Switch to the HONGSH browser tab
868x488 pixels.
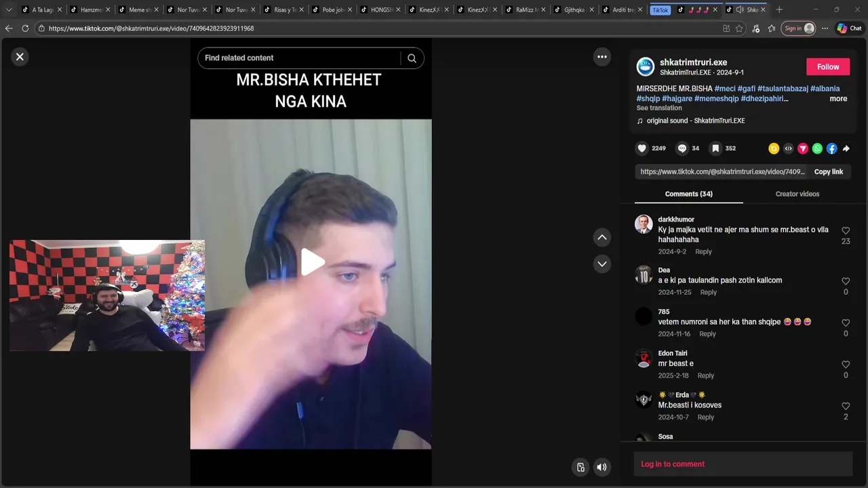point(382,10)
